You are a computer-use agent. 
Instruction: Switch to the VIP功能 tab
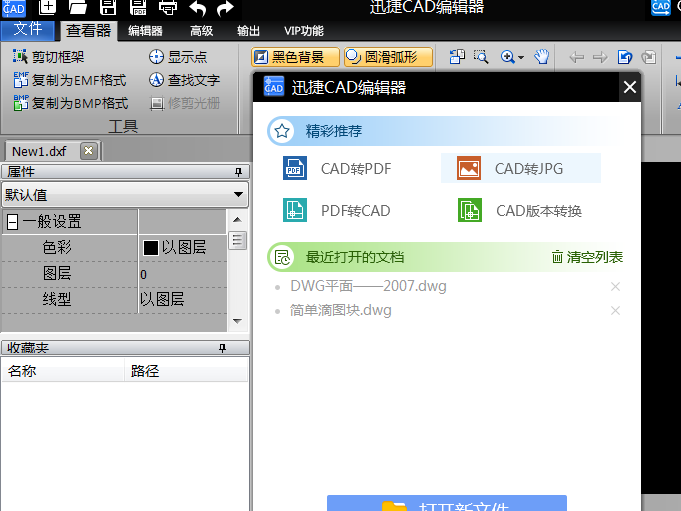304,31
